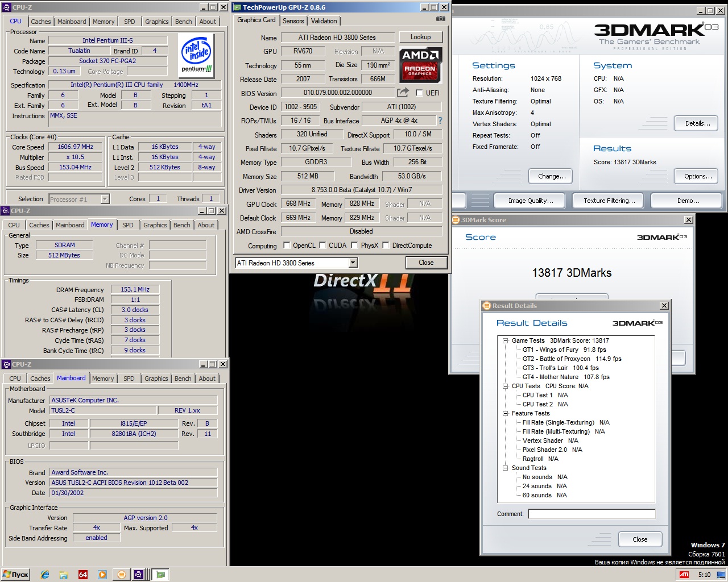Open the Bench tab in the CPU-Z Mainboard window
Image resolution: width=728 pixels, height=582 pixels.
tap(183, 379)
